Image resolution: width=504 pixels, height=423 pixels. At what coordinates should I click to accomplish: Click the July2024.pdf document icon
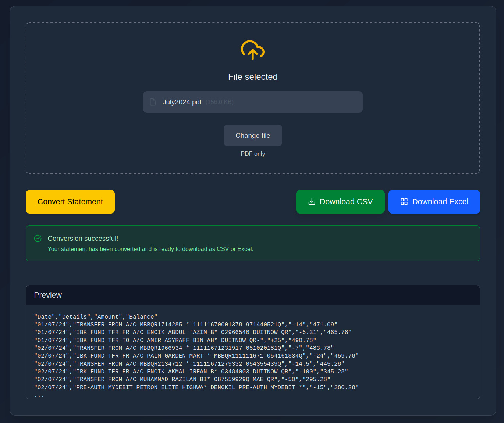tap(153, 102)
